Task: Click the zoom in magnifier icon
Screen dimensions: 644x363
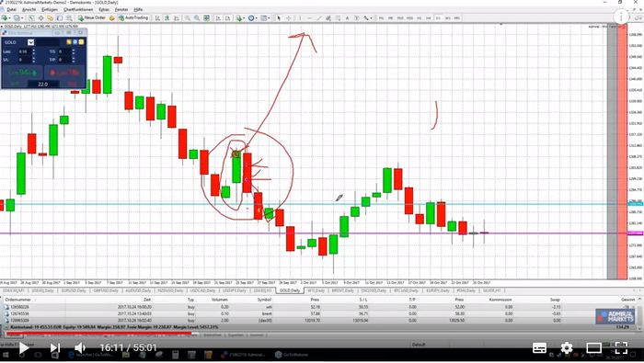Action: pyautogui.click(x=188, y=18)
